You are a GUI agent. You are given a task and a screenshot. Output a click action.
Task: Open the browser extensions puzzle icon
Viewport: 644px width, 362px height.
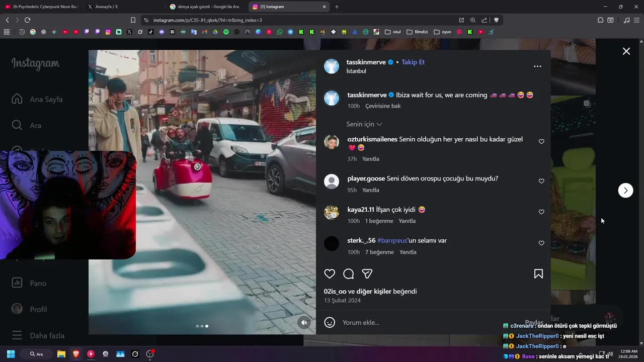tap(600, 20)
